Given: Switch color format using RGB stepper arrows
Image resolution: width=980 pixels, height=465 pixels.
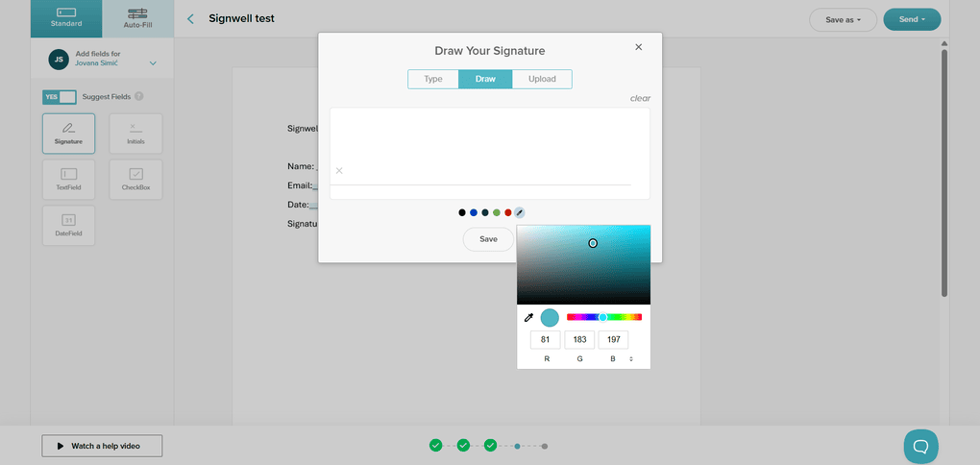Looking at the screenshot, I should (x=631, y=358).
